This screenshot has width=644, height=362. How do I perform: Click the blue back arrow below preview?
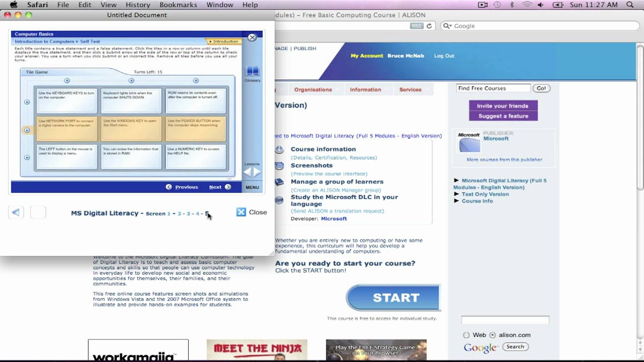click(x=16, y=212)
